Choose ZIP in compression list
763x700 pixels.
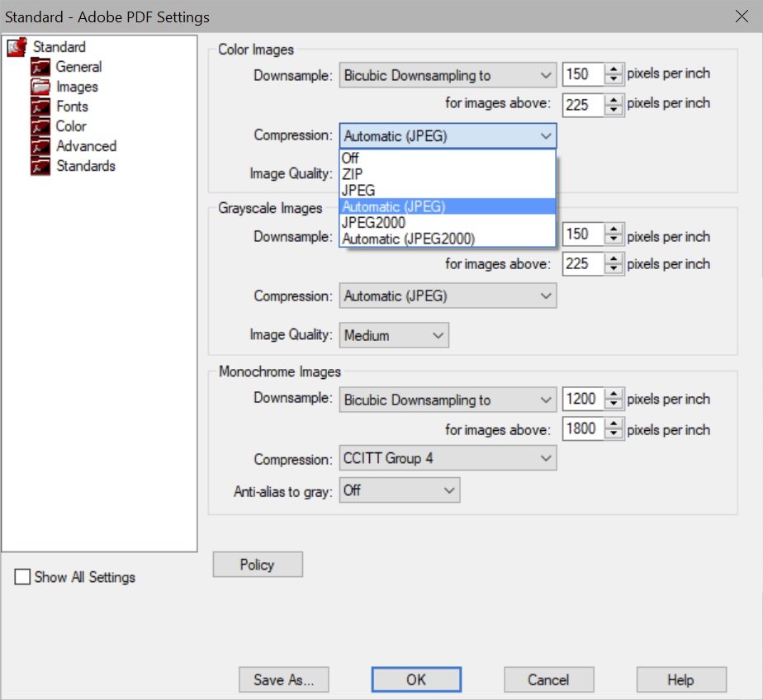(x=448, y=174)
